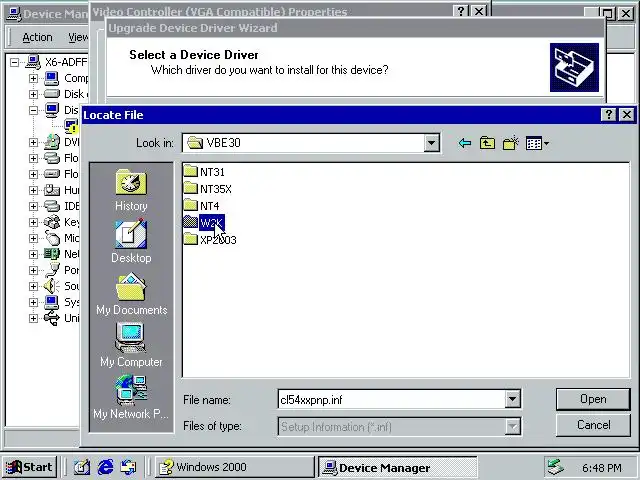Image resolution: width=640 pixels, height=480 pixels.
Task: Select the NT31 folder
Action: pos(204,172)
